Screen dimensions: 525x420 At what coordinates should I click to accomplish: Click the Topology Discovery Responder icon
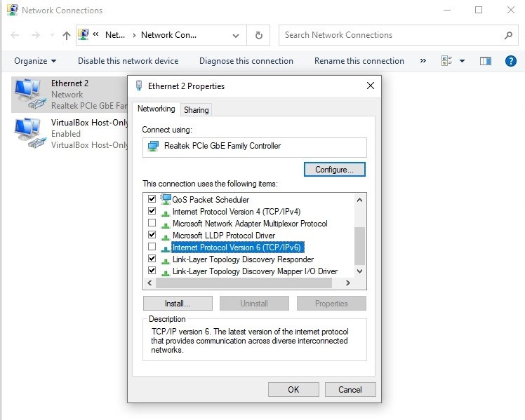click(165, 261)
